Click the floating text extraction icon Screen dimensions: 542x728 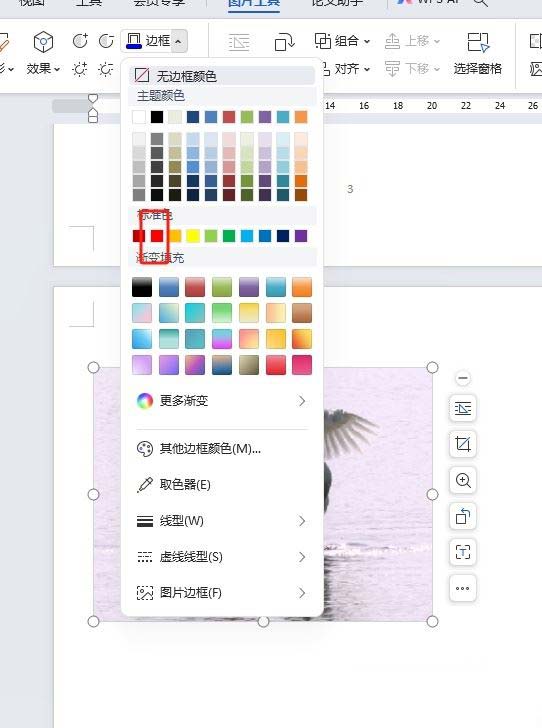click(463, 552)
